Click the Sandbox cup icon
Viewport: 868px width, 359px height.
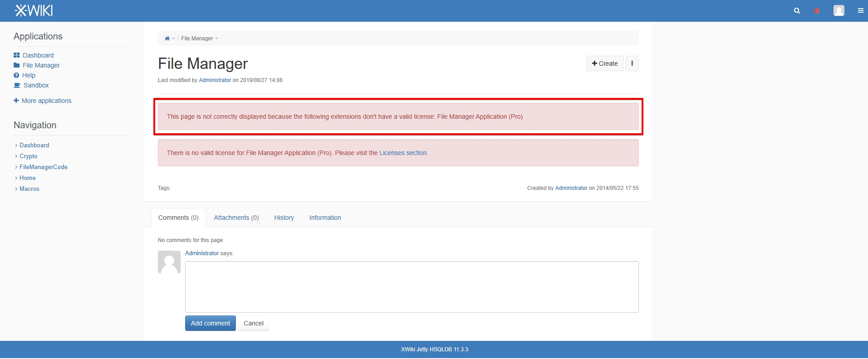point(17,85)
